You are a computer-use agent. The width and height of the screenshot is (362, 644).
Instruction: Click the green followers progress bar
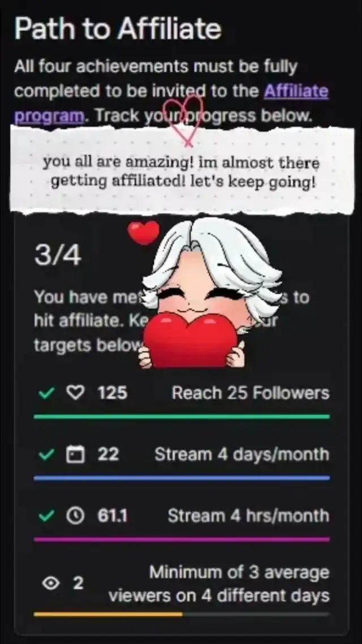[x=182, y=417]
